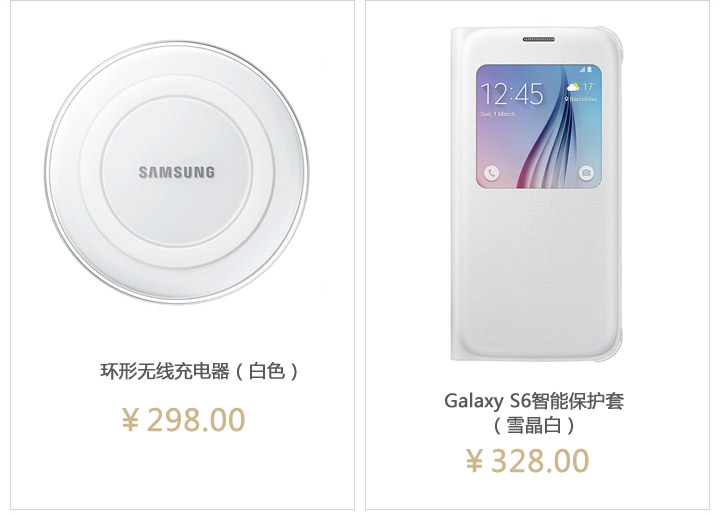Click the weather cloud icon showing 17°
Screen dimensions: 720x515
click(x=573, y=87)
